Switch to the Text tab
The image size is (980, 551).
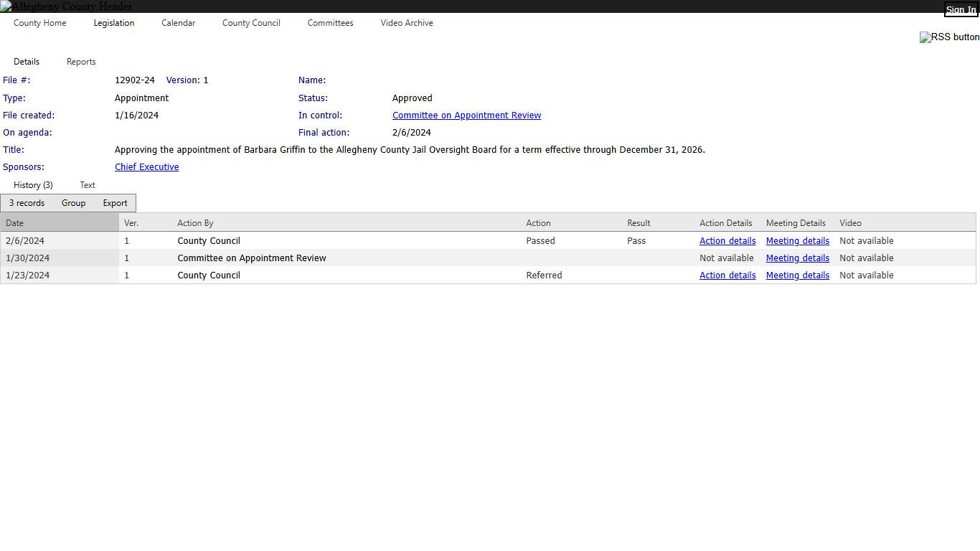click(x=88, y=185)
